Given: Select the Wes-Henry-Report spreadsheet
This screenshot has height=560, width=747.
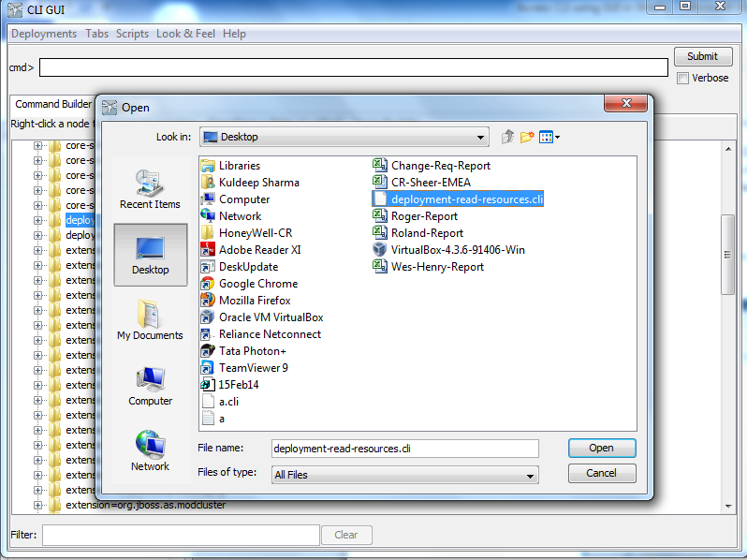Looking at the screenshot, I should point(428,267).
